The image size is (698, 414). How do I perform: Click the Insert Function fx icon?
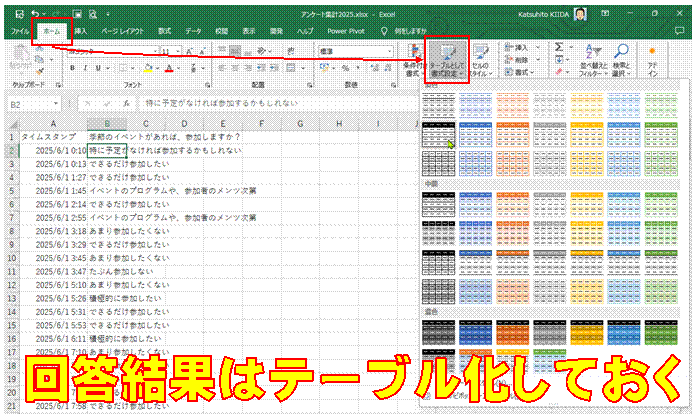click(x=126, y=103)
